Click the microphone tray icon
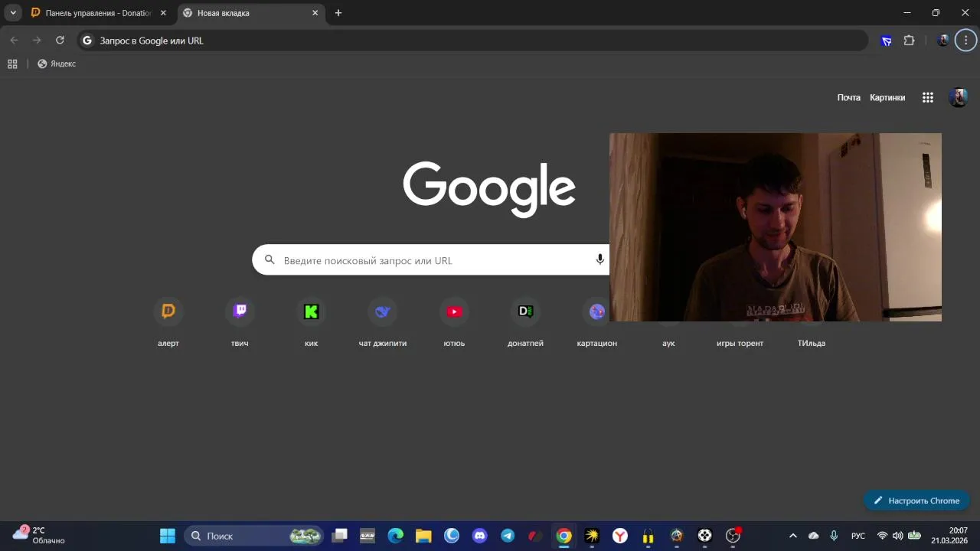The image size is (980, 551). 834,536
